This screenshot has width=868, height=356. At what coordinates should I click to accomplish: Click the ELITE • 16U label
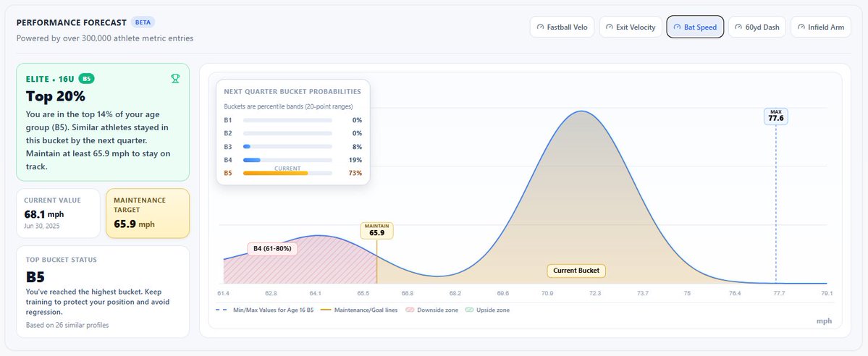coord(51,79)
